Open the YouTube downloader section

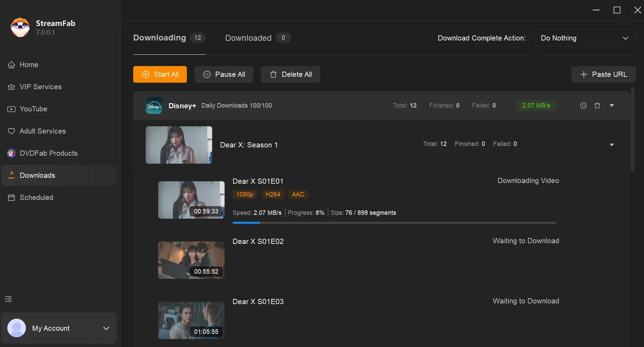(33, 109)
